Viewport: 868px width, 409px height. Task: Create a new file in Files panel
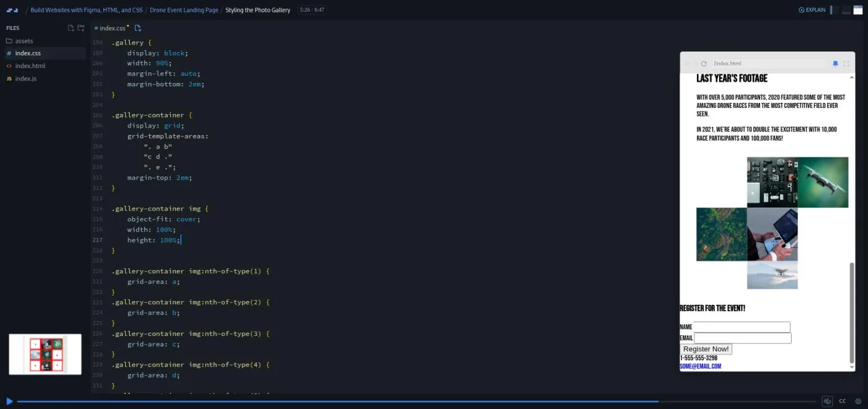(71, 28)
